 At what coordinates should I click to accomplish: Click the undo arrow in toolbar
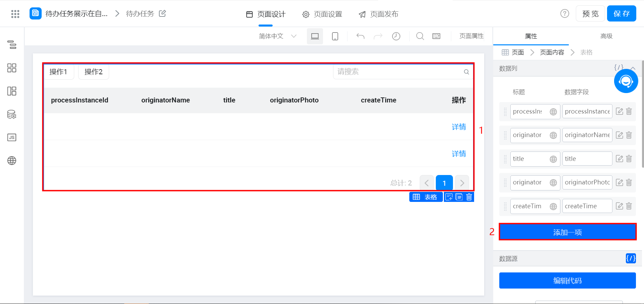pos(360,36)
